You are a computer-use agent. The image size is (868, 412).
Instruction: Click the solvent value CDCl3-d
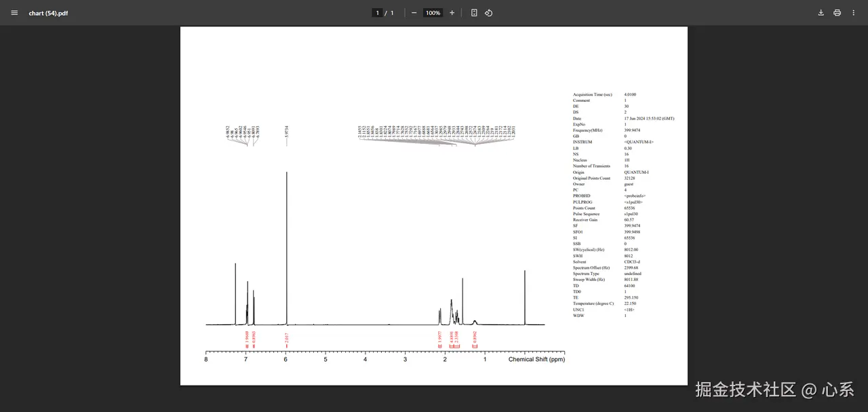click(x=632, y=262)
